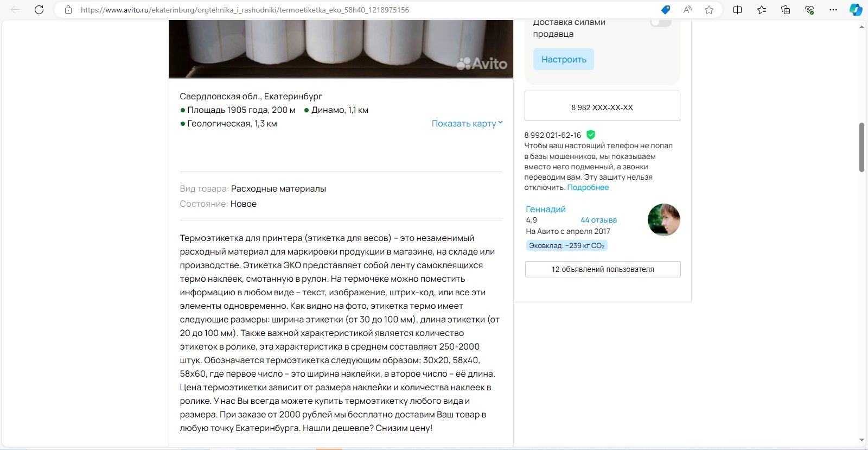Click the green verified shield icon
Screen dimensions: 868x450
click(591, 135)
